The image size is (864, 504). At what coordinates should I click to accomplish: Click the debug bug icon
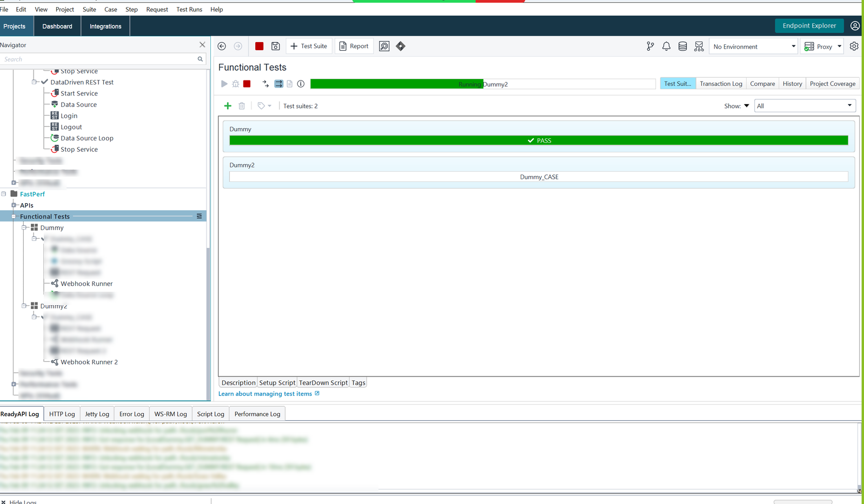[x=236, y=84]
